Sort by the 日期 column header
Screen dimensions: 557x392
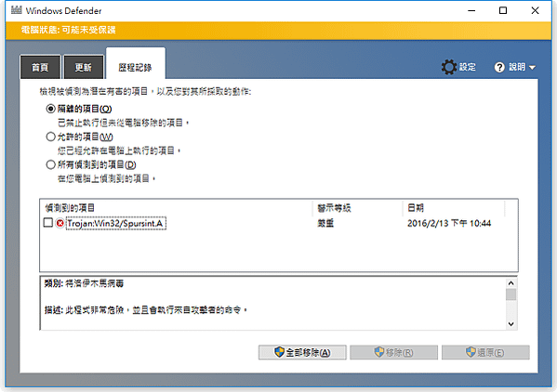[x=453, y=208]
